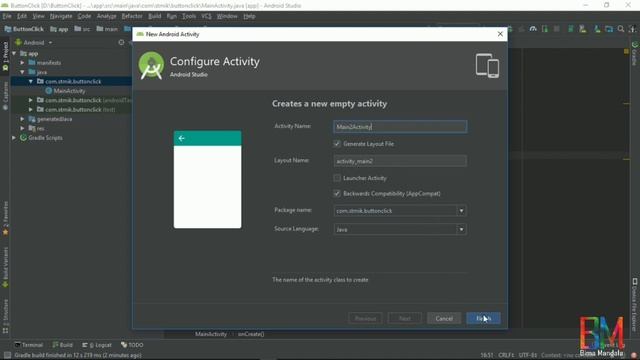The image size is (640, 360).
Task: Click the Layout Name input field
Action: point(400,161)
